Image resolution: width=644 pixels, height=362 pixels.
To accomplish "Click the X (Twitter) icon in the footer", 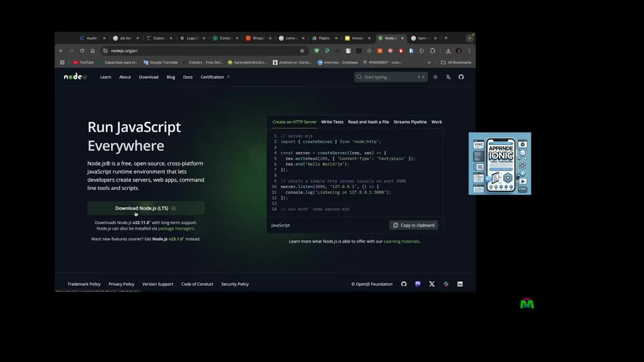I will click(x=432, y=284).
